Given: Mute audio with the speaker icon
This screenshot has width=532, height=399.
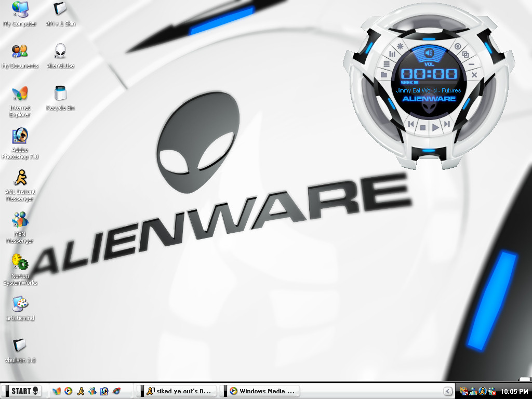Looking at the screenshot, I should (x=429, y=52).
